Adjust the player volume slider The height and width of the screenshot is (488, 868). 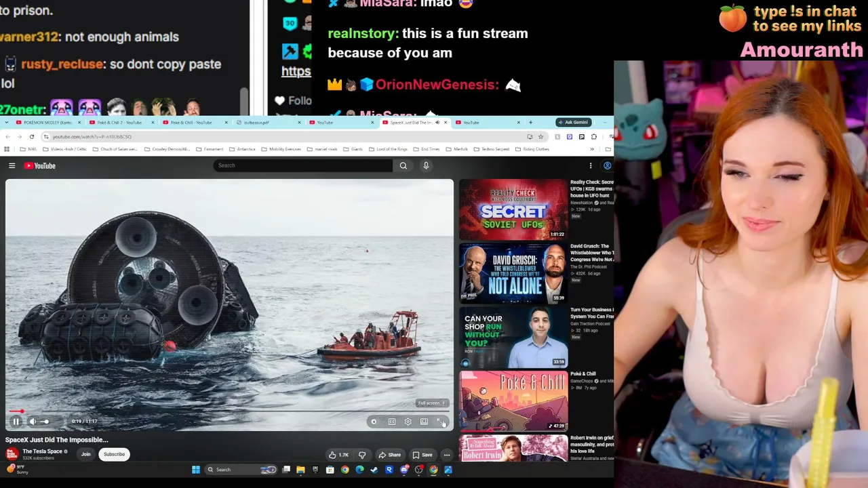point(45,422)
